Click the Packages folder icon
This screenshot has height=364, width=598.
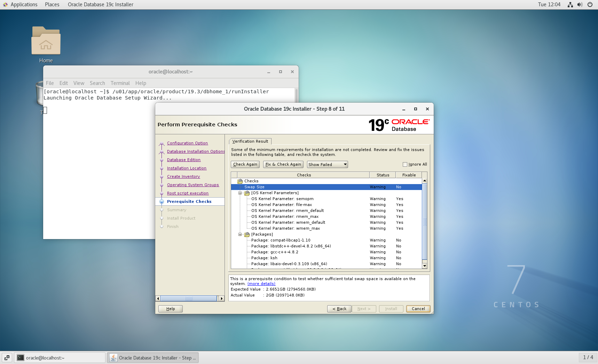tap(247, 234)
